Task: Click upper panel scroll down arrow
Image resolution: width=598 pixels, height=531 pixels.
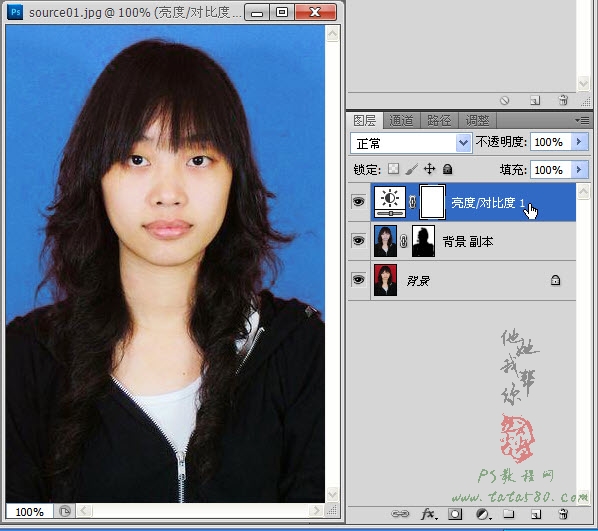Action: pyautogui.click(x=583, y=83)
